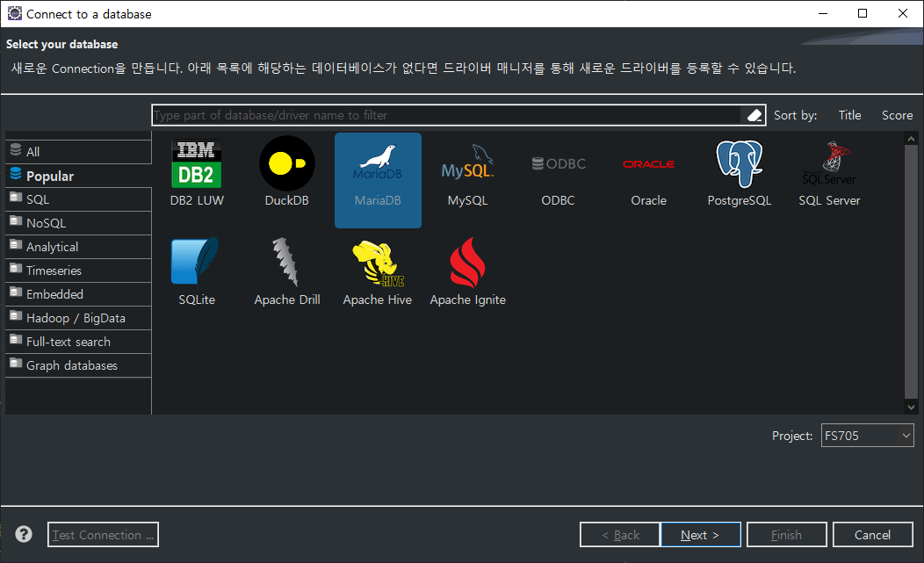Go back with the Back button
Viewport: 924px width, 563px height.
pyautogui.click(x=620, y=535)
